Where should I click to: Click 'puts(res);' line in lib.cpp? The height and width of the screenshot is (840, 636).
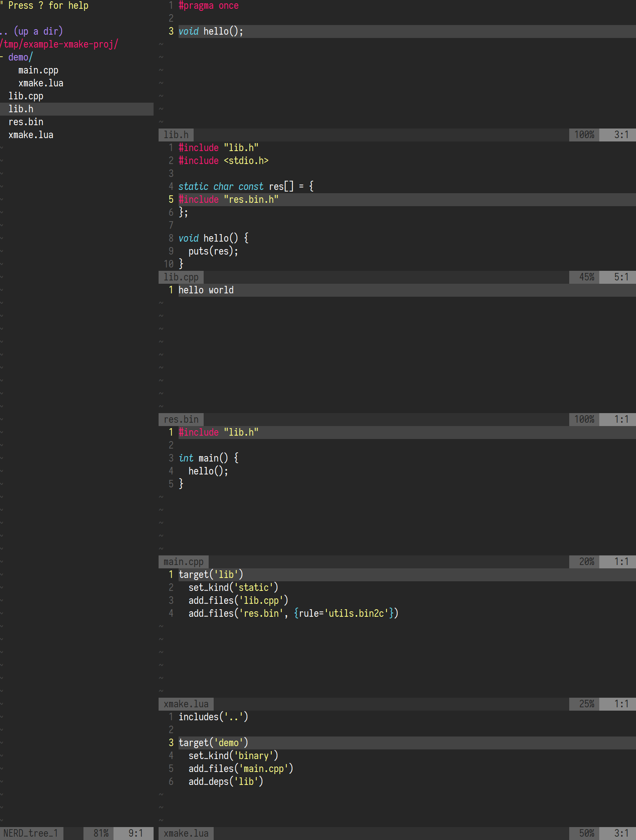point(213,251)
